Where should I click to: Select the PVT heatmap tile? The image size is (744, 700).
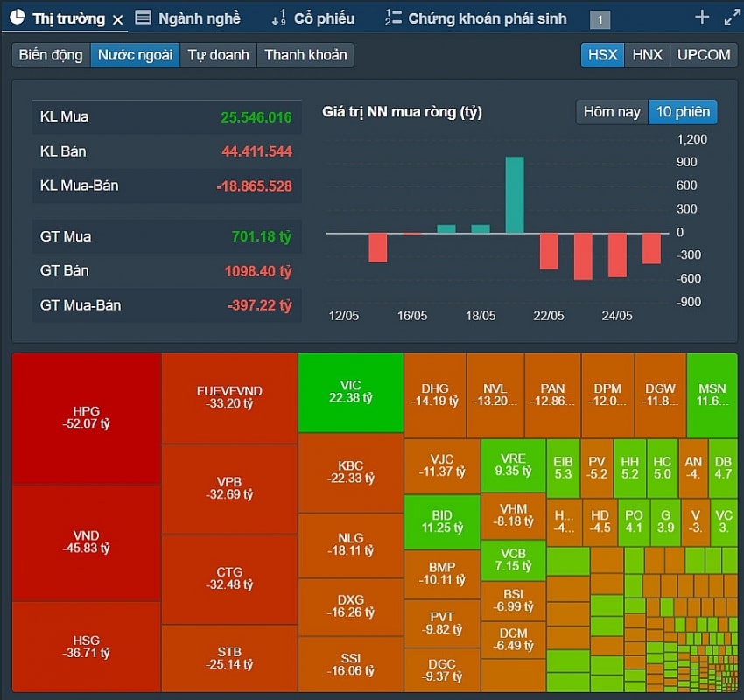(x=442, y=624)
